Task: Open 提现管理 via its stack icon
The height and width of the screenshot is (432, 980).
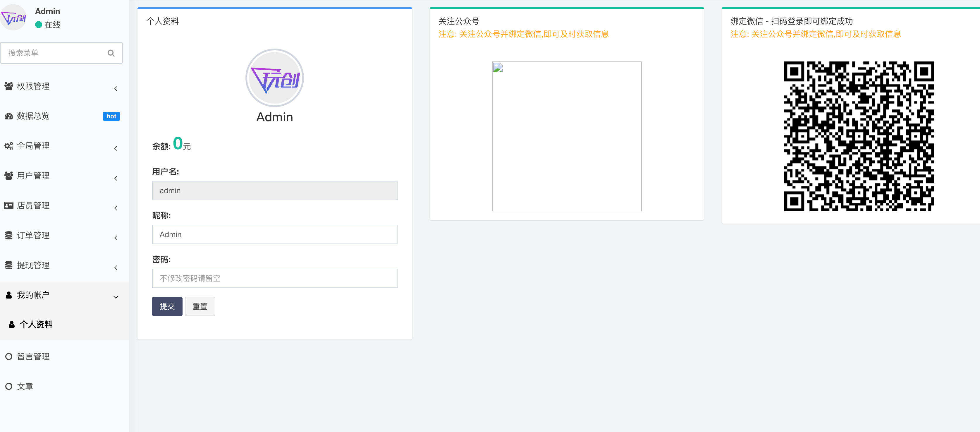Action: click(x=8, y=265)
